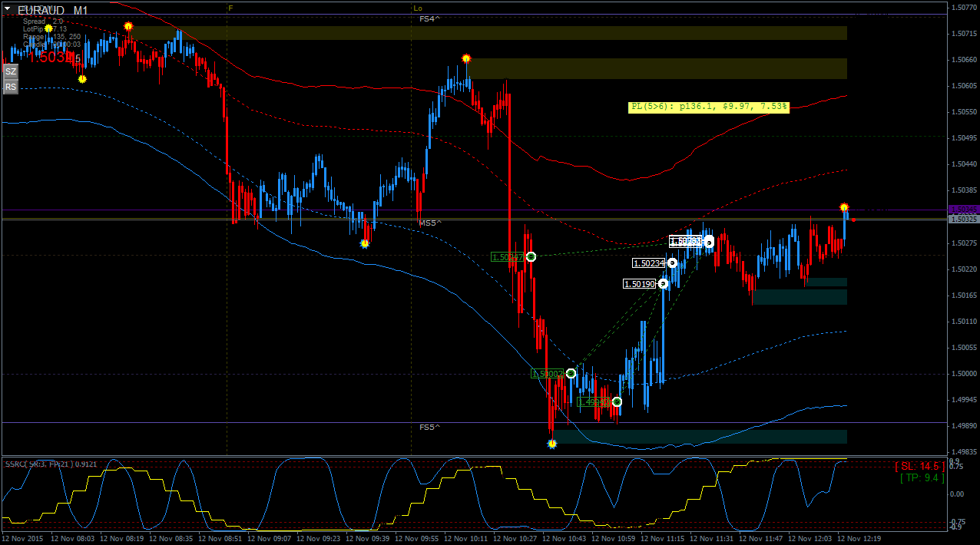
Task: Select the 1.50002 trade entry circle
Action: (571, 373)
